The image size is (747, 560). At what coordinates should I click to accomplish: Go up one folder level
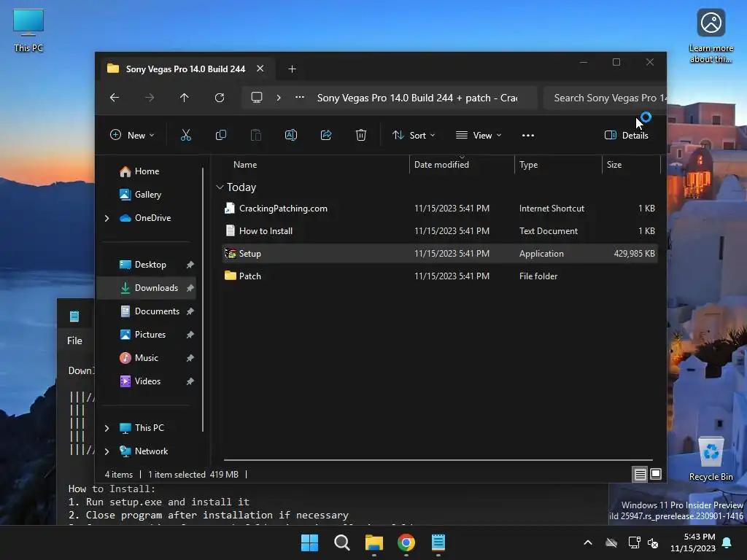185,98
